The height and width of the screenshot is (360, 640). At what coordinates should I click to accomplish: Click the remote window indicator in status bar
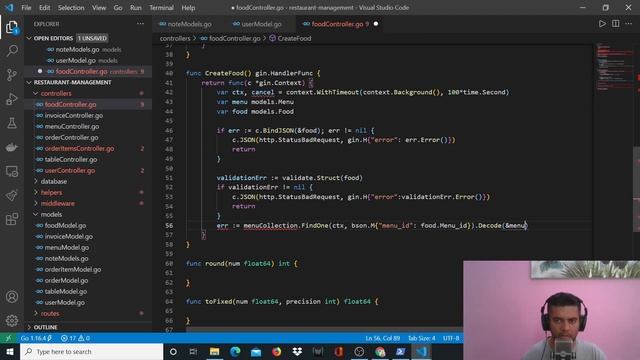8,338
